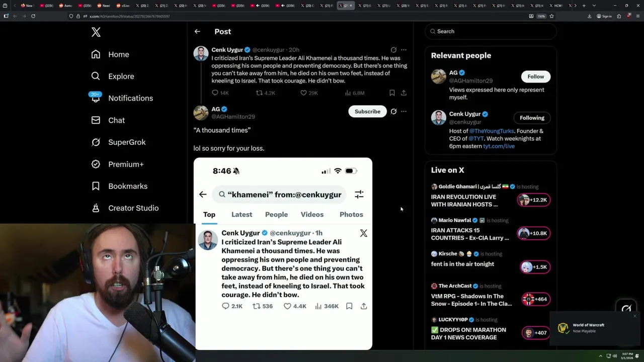
Task: Join IRAN ATTACKS 15 COUNTRIES space
Action: click(533, 233)
